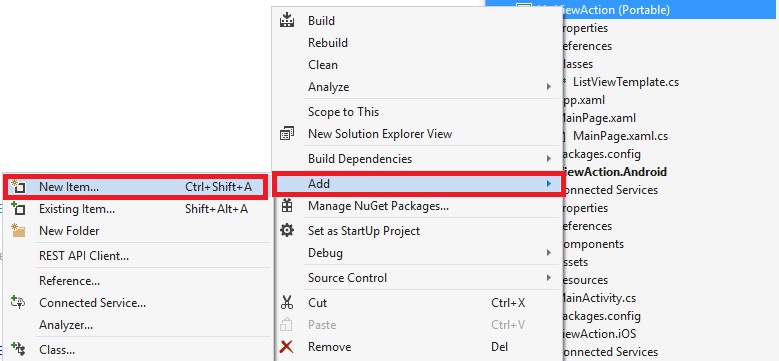This screenshot has height=361, width=779.
Task: Click the New Solution Explorer View icon
Action: [x=287, y=134]
